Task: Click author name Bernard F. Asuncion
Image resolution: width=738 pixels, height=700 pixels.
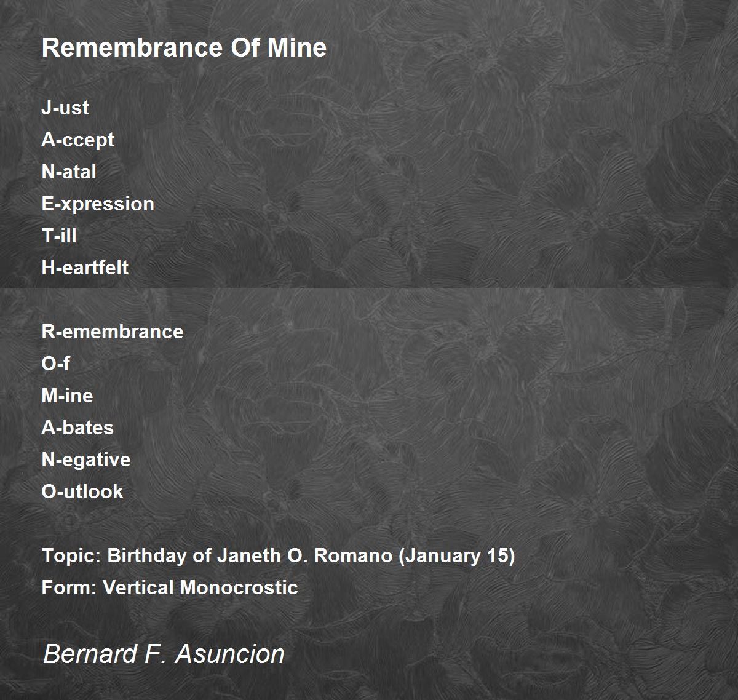Action: 164,654
